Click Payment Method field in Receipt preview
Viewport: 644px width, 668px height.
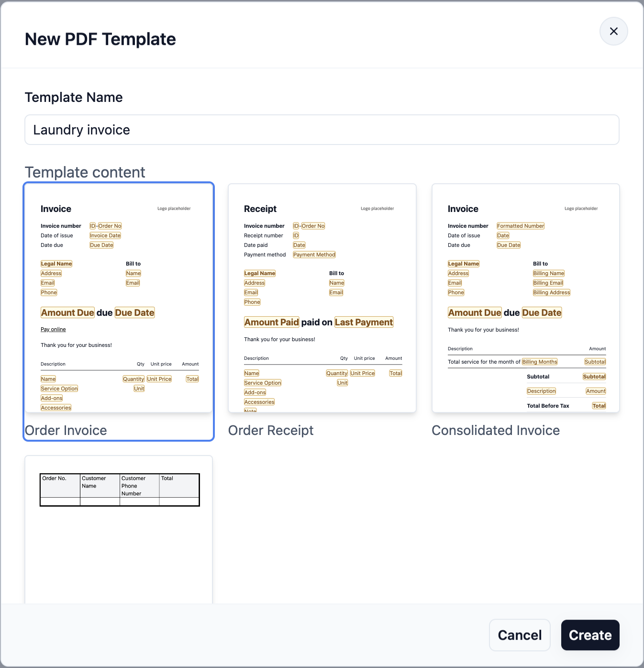[x=314, y=255]
